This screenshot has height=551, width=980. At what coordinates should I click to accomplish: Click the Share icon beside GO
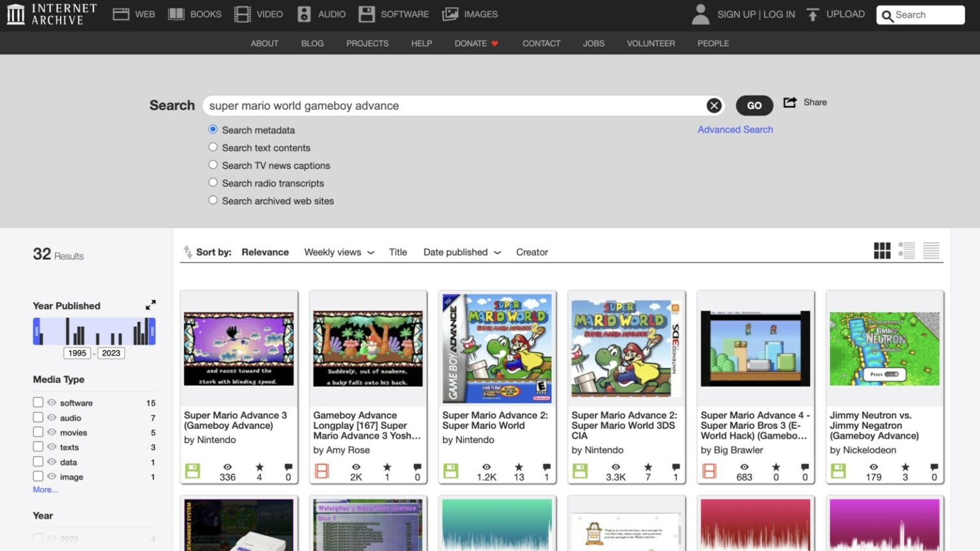click(x=790, y=102)
